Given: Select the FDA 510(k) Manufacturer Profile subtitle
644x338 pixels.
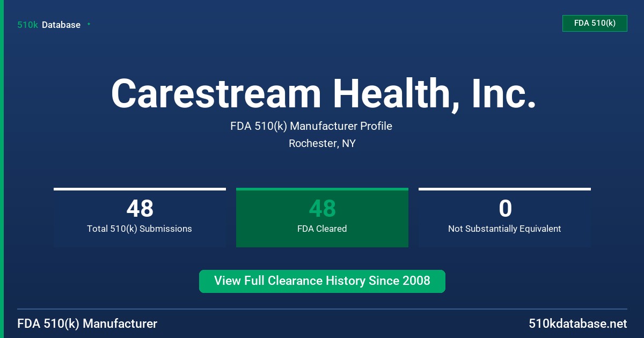Looking at the screenshot, I should [311, 126].
